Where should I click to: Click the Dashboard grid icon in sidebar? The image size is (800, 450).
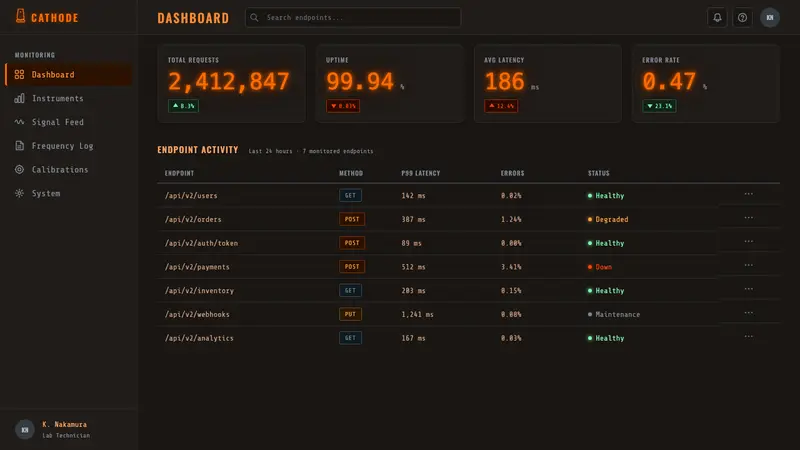19,74
